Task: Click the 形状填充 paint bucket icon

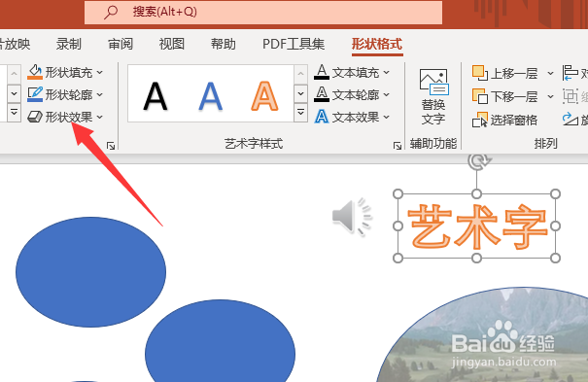Action: tap(35, 72)
